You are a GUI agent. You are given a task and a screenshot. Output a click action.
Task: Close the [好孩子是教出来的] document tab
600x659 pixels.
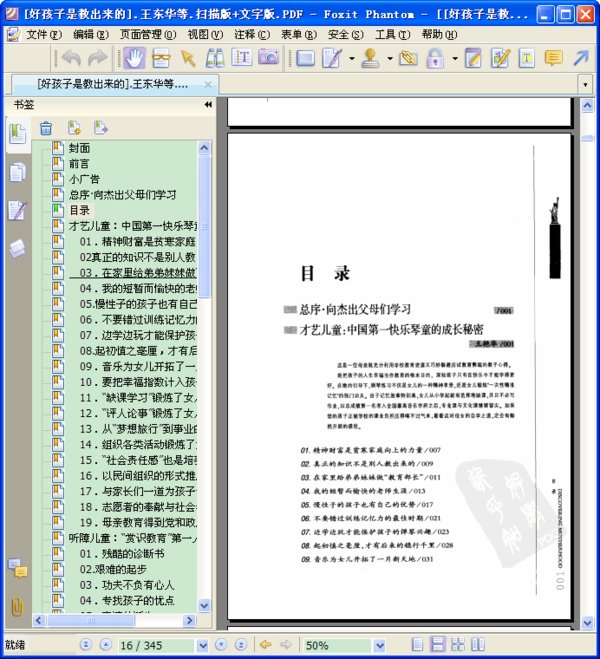(x=208, y=84)
